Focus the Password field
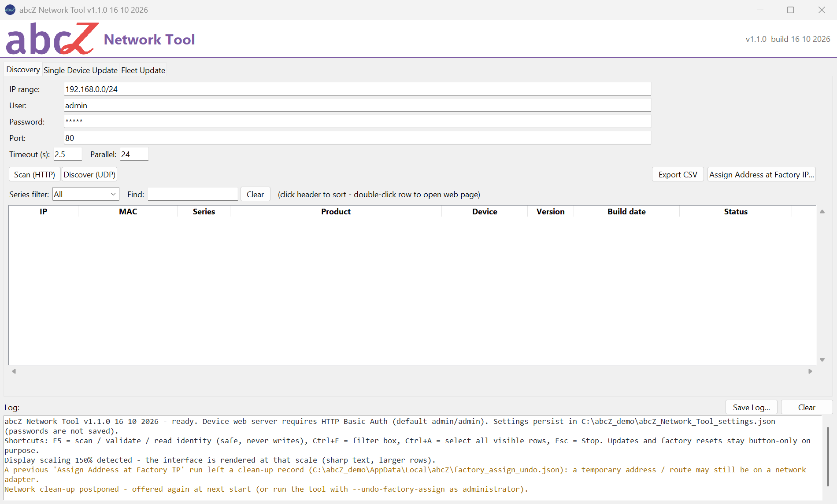 pyautogui.click(x=357, y=121)
